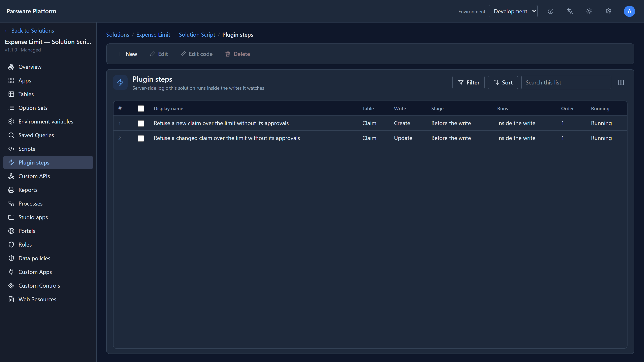Open the Environment Development dropdown
Viewport: 644px width, 362px height.
point(513,11)
